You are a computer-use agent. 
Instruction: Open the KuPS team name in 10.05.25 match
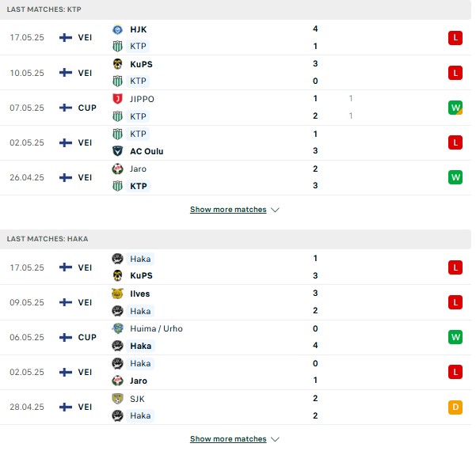click(x=141, y=64)
